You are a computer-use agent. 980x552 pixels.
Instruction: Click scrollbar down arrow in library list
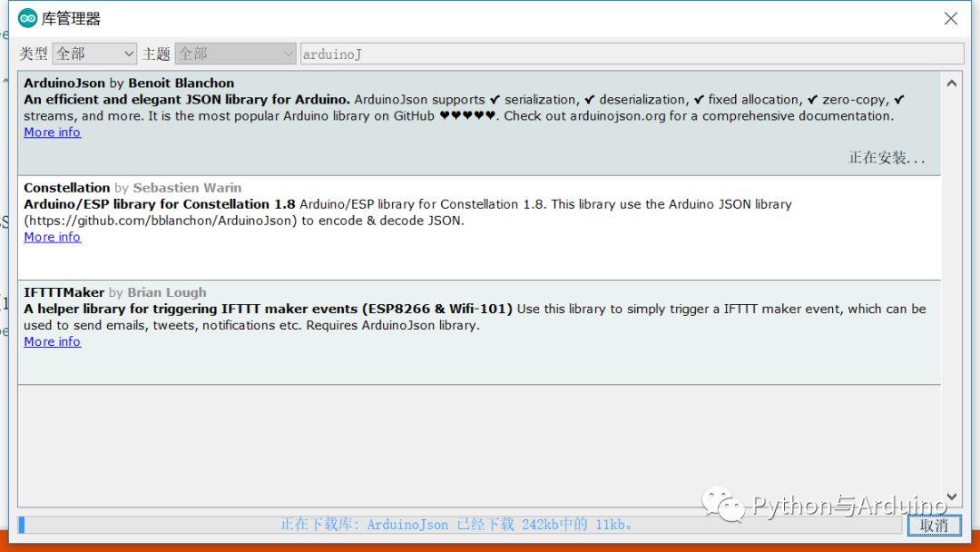tap(951, 497)
